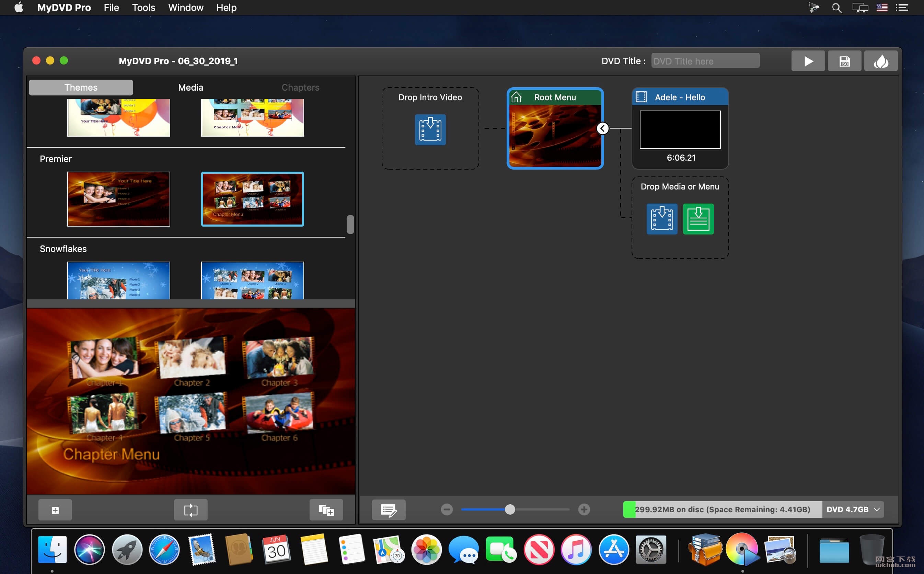The height and width of the screenshot is (574, 924).
Task: Open the Photos app in the Dock
Action: pos(427,549)
